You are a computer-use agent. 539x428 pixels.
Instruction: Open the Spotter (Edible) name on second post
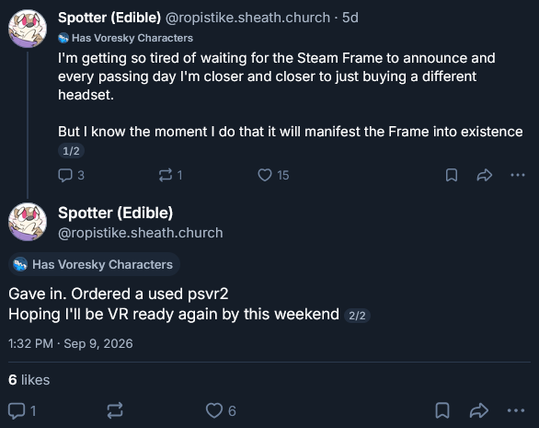coord(116,213)
